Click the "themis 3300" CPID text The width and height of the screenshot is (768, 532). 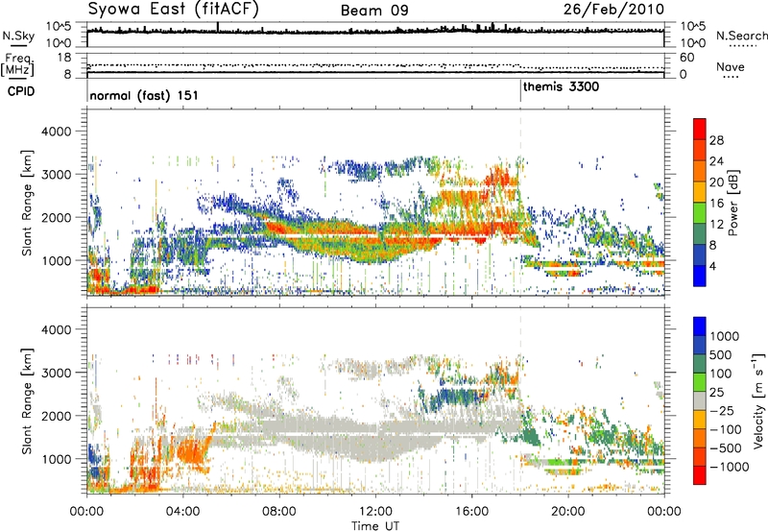[x=561, y=87]
